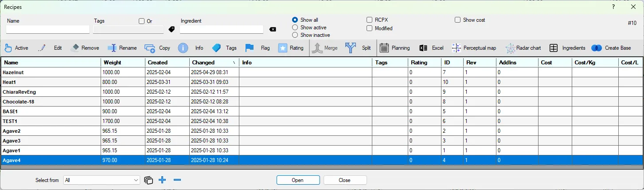Enable the Show cost checkbox
This screenshot has width=644, height=190.
458,20
